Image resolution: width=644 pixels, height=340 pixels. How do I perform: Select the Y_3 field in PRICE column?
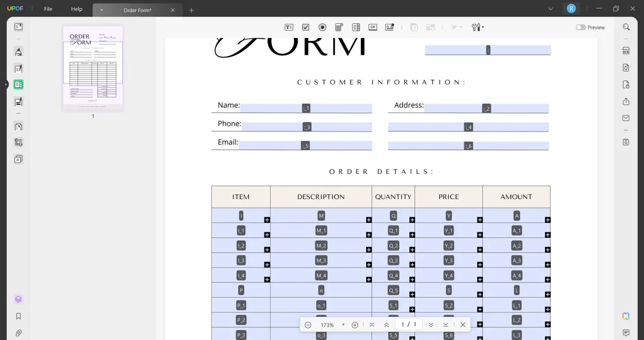[x=449, y=260]
